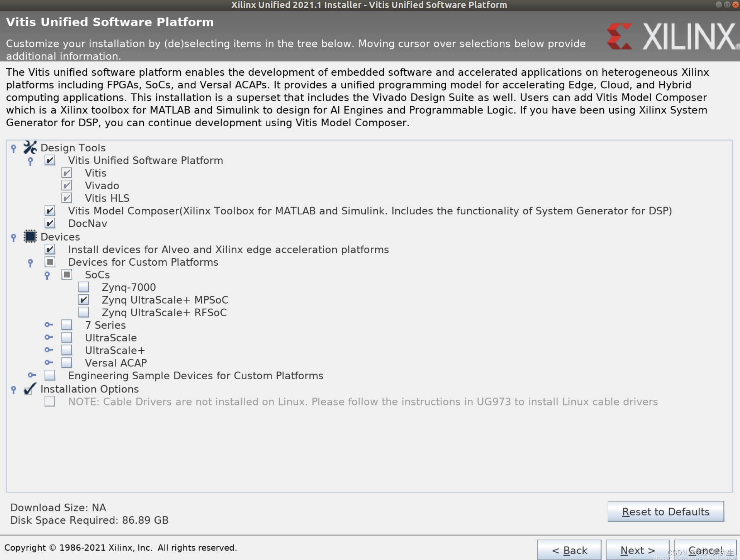Viewport: 740px width, 560px height.
Task: Collapse the Design Tools tree branch
Action: [x=14, y=148]
